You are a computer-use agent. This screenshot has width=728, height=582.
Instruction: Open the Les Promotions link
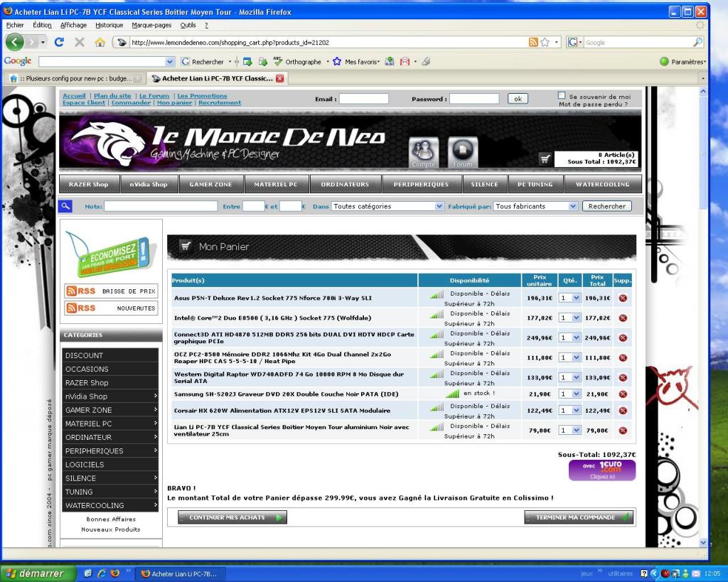202,96
